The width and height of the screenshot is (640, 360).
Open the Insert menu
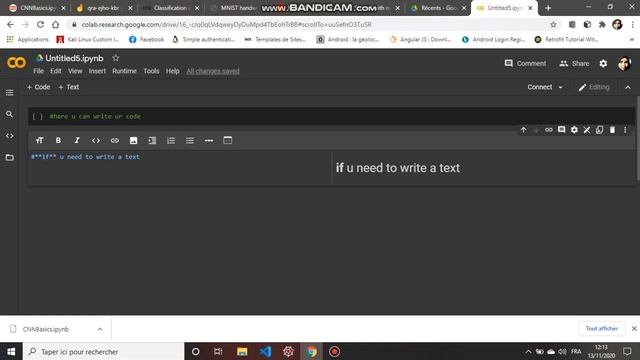pos(97,71)
